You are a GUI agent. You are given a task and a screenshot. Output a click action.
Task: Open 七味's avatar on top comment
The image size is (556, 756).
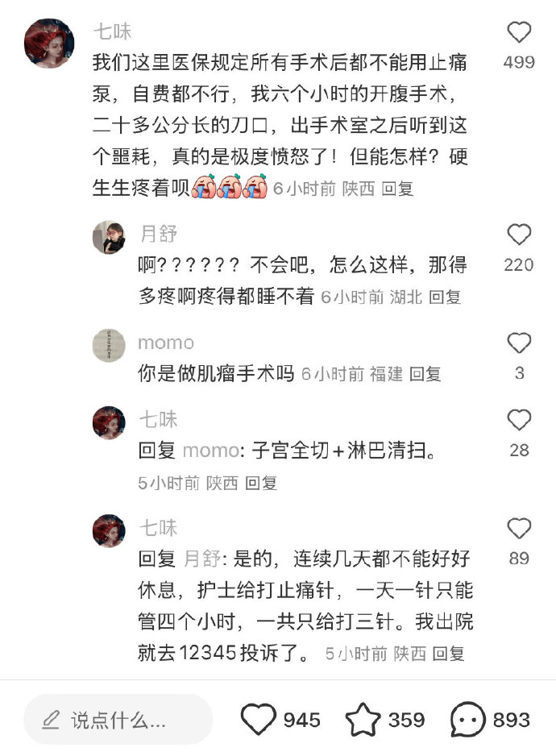[49, 44]
